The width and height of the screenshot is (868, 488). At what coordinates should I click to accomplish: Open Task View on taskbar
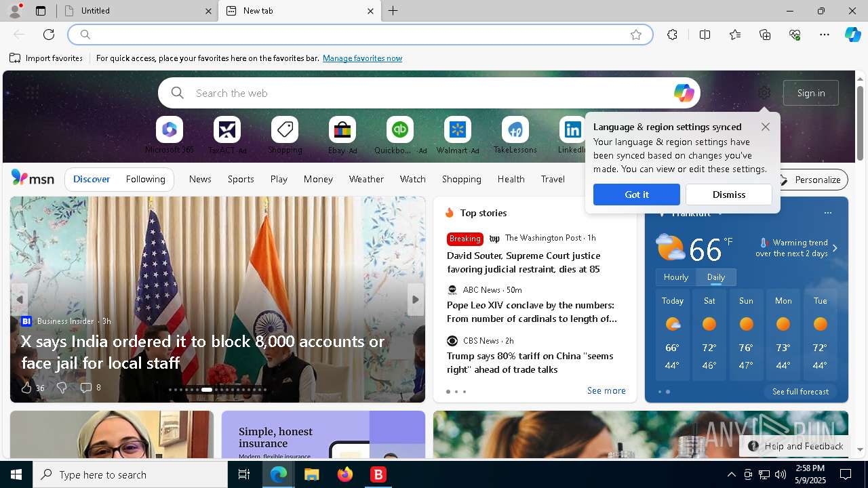click(244, 474)
